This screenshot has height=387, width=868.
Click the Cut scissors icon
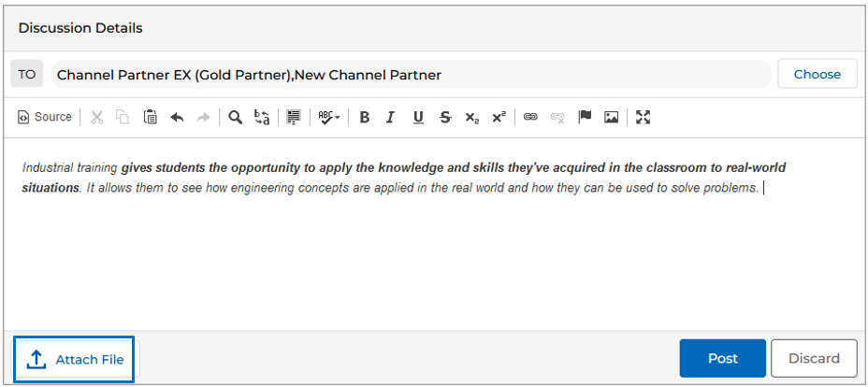click(x=97, y=117)
